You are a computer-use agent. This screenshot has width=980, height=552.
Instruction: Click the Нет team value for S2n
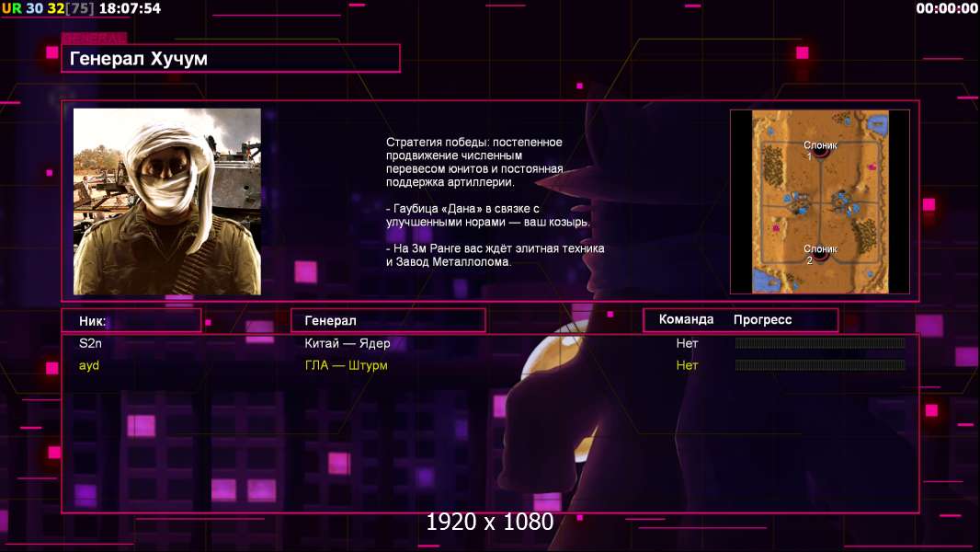tap(687, 343)
